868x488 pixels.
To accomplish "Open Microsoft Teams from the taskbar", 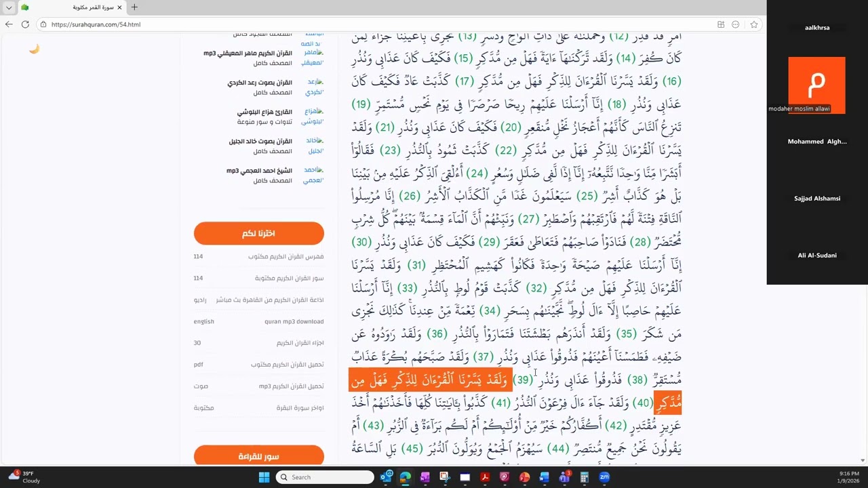I will click(564, 477).
